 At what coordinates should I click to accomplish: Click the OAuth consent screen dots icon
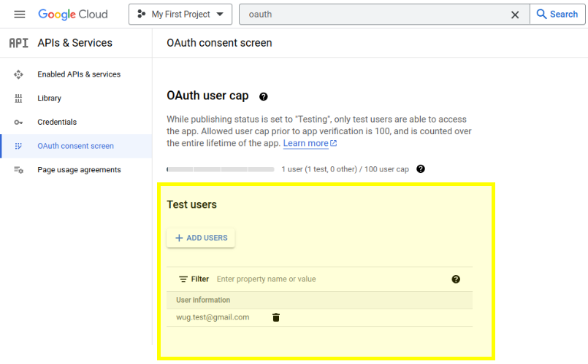click(18, 146)
